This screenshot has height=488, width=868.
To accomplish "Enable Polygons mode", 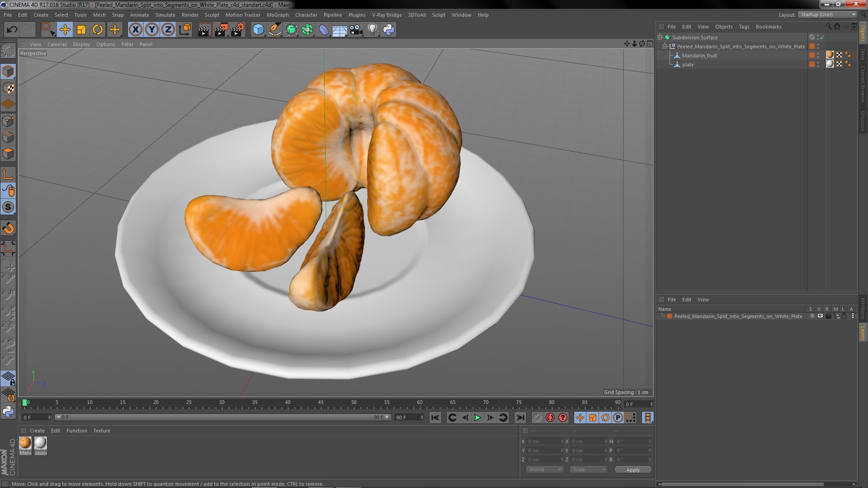I will point(8,154).
